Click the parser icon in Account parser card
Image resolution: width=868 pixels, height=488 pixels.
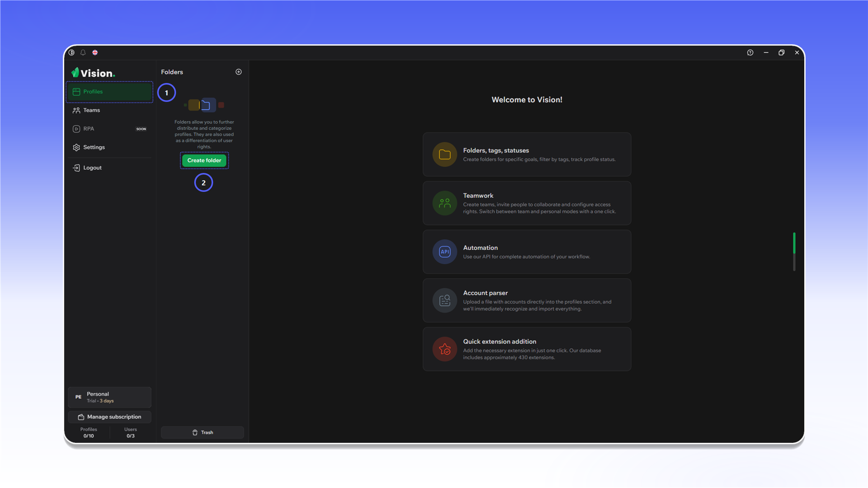click(x=445, y=300)
